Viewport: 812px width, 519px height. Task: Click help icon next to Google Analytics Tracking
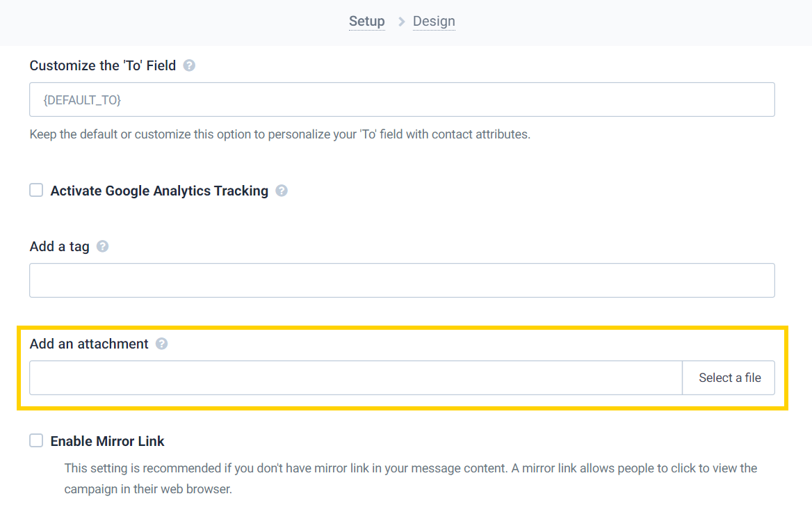[x=281, y=191]
